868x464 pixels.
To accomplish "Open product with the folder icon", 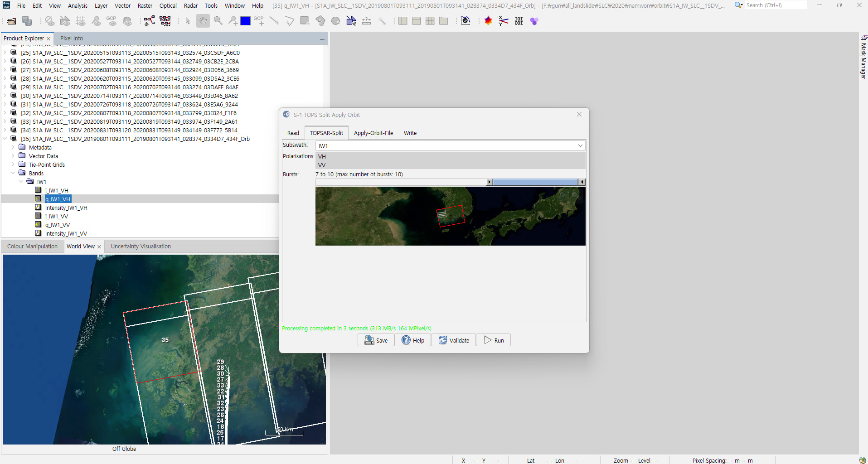I will [11, 21].
